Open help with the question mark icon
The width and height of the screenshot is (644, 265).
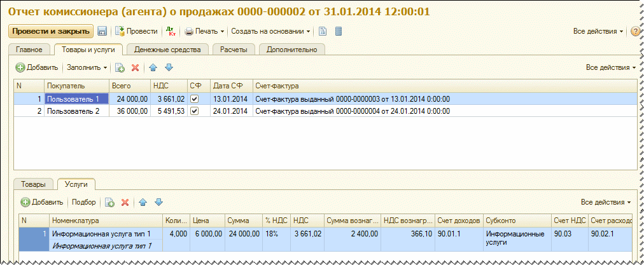[x=635, y=32]
